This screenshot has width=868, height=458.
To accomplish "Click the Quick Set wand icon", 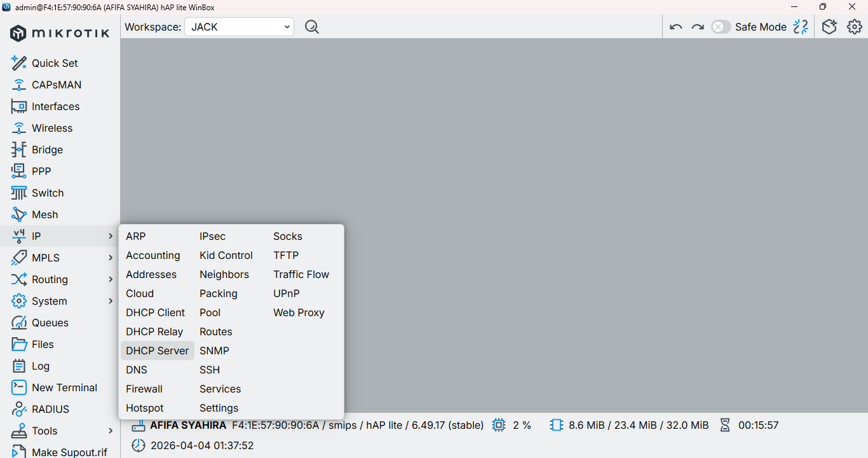I will click(19, 63).
